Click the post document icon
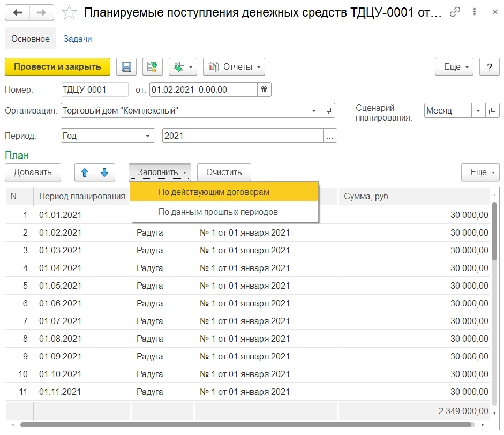 [153, 67]
